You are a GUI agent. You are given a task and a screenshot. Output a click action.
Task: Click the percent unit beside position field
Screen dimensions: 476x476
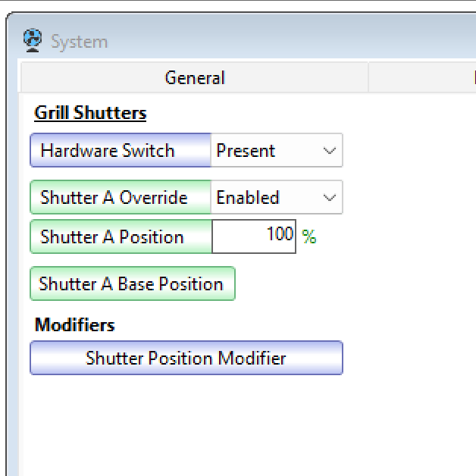pos(309,236)
